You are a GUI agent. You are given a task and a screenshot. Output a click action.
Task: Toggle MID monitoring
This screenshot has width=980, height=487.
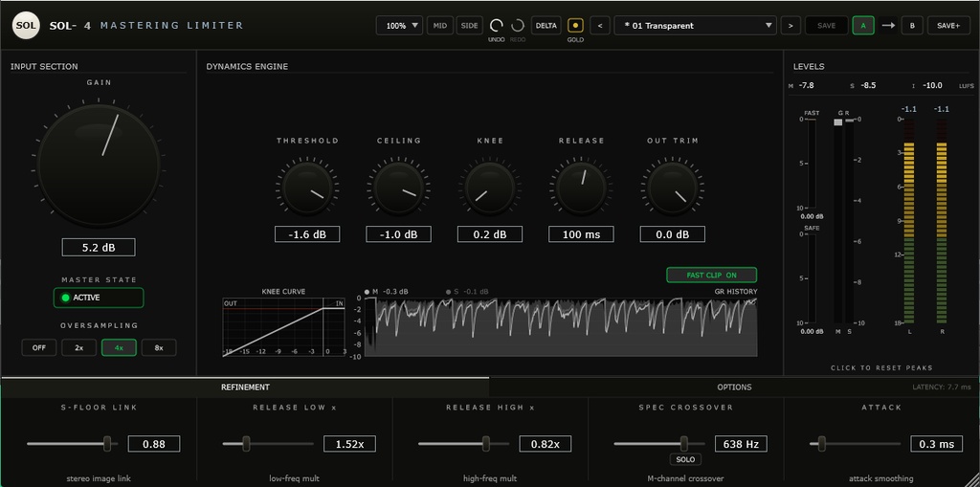pyautogui.click(x=440, y=26)
